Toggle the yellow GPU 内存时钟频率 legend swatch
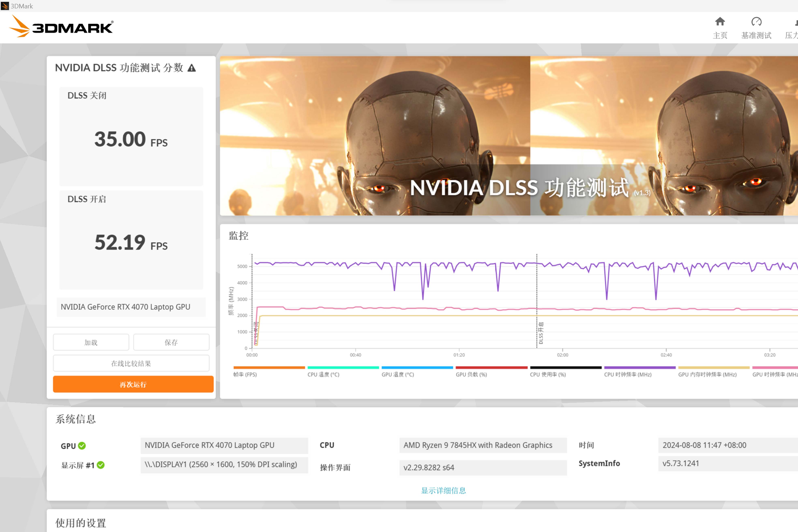Screen dimensions: 798x532 click(714, 367)
